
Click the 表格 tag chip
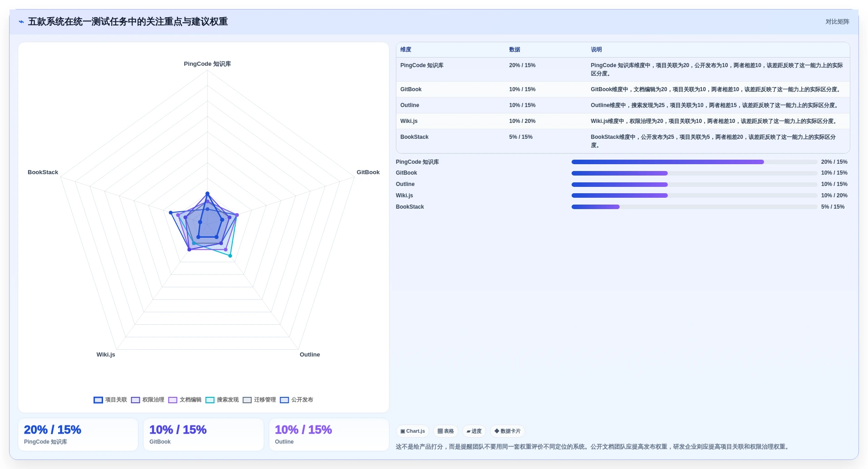(x=446, y=431)
